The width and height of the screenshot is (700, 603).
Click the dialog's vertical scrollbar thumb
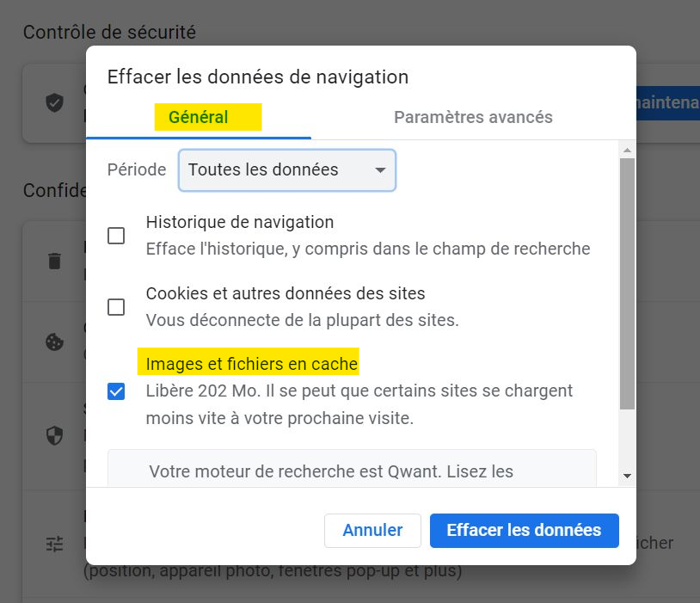point(627,284)
